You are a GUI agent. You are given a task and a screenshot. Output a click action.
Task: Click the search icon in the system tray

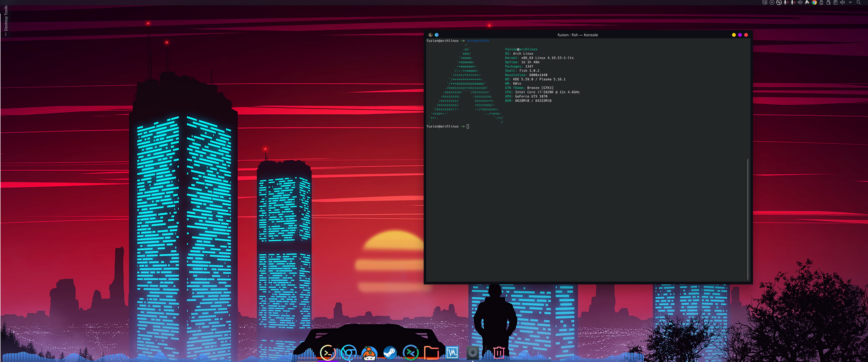pyautogui.click(x=859, y=2)
